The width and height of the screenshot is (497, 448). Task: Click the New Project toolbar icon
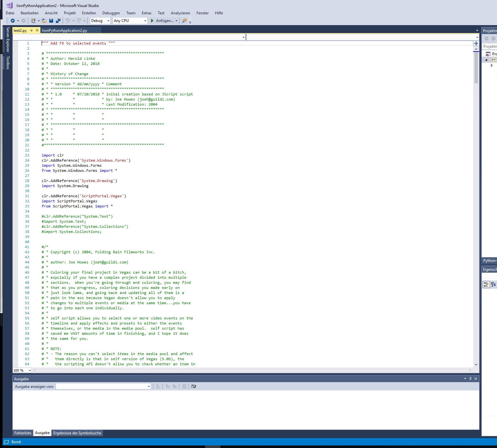coord(33,21)
